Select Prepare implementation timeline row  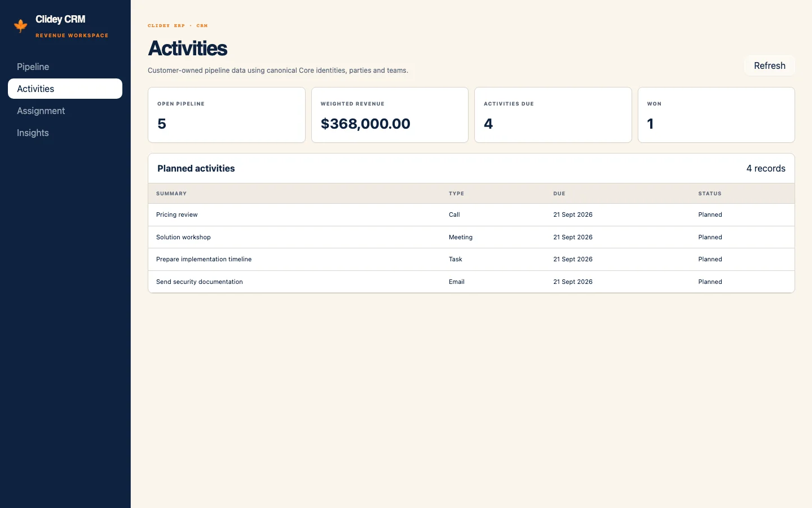click(x=471, y=259)
